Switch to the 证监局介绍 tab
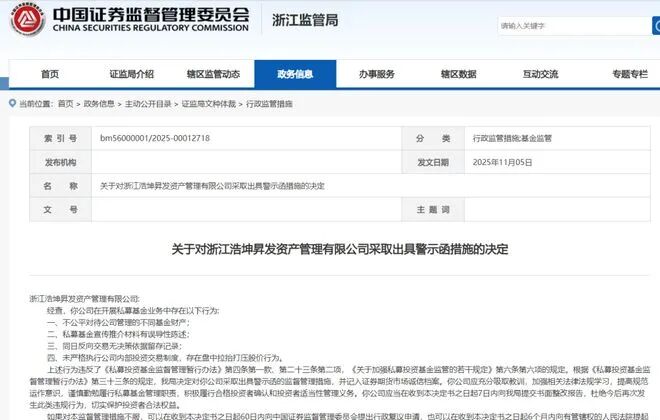The height and width of the screenshot is (420, 660). (x=131, y=74)
